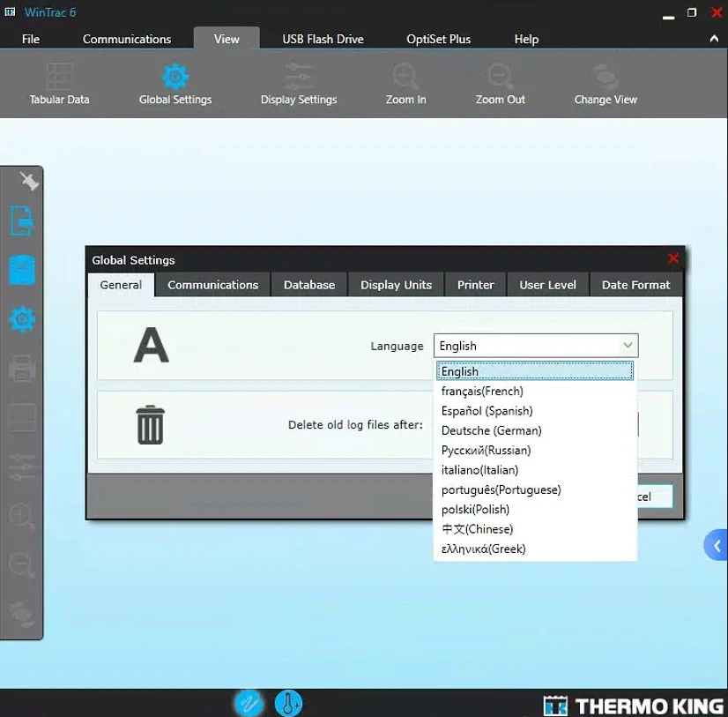The height and width of the screenshot is (717, 728).
Task: Select français(French) language option
Action: click(535, 391)
